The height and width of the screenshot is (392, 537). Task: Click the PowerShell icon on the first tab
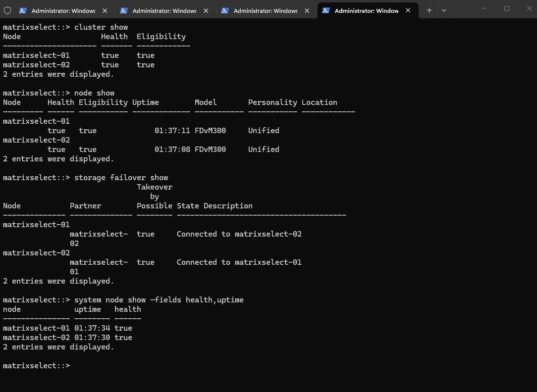tap(23, 10)
